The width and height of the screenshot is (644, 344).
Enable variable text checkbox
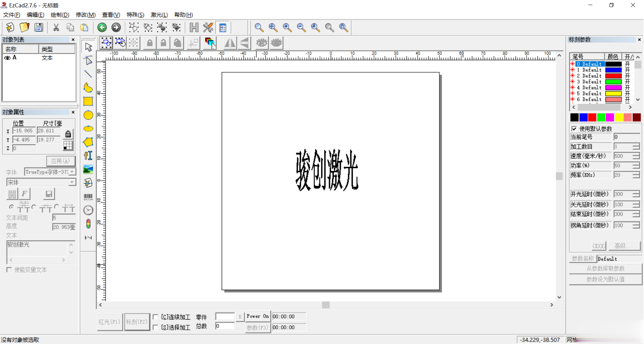[9, 270]
